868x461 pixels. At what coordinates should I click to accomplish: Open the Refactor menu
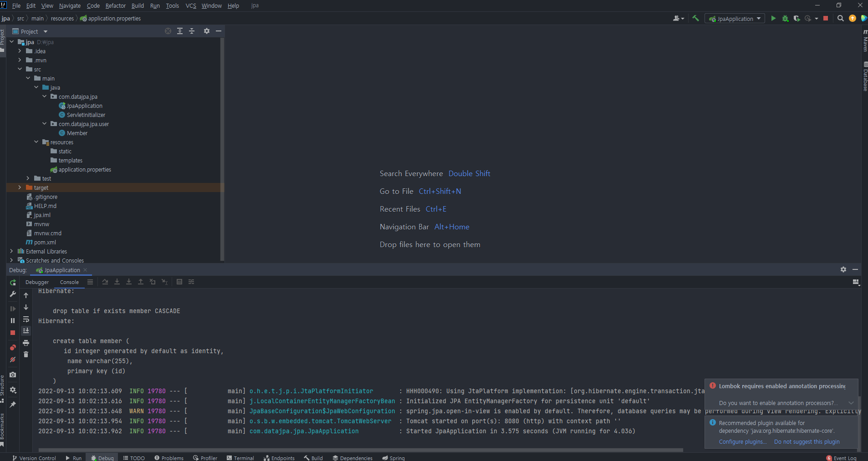tap(115, 5)
